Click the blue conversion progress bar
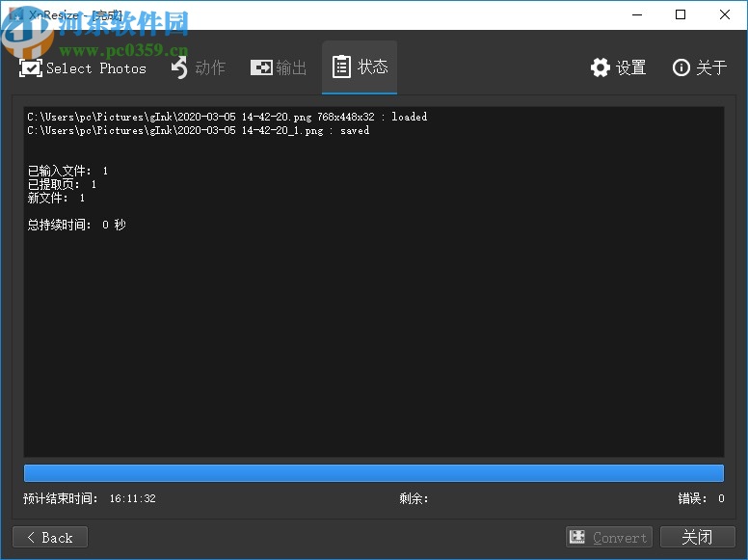The height and width of the screenshot is (560, 748). coord(374,473)
